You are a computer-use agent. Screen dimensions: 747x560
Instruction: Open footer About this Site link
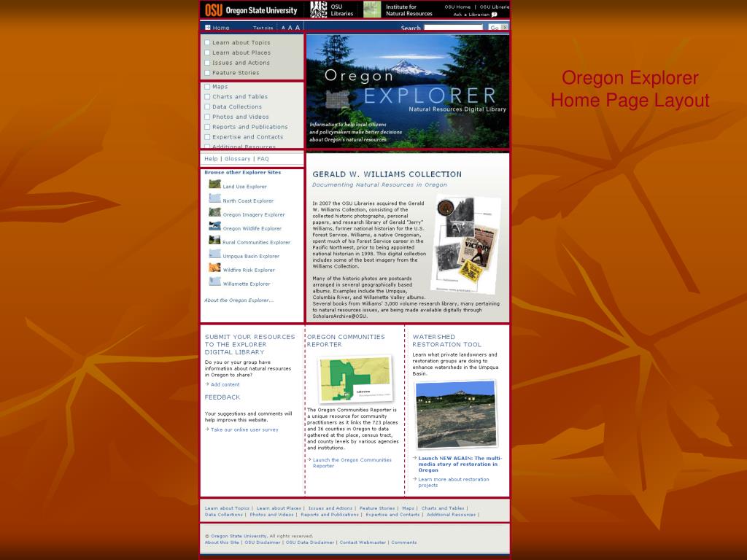pos(222,542)
